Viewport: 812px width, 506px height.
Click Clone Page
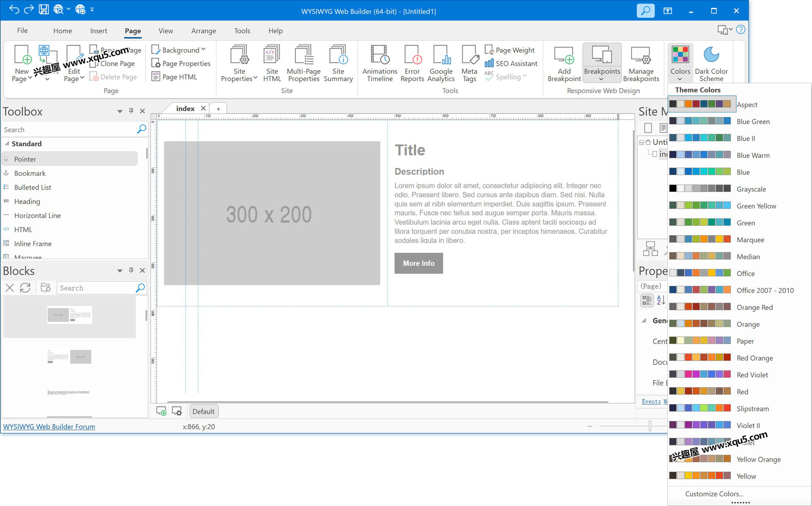112,63
